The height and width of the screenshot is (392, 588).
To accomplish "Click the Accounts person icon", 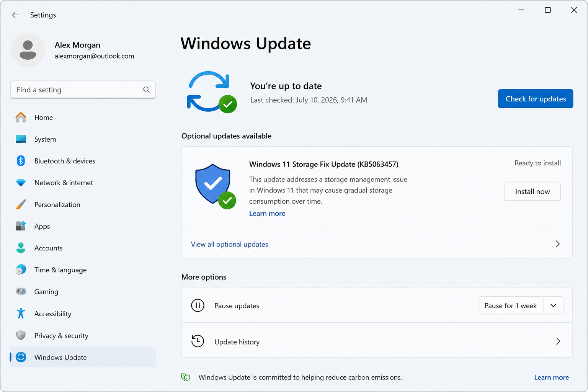I will [21, 248].
